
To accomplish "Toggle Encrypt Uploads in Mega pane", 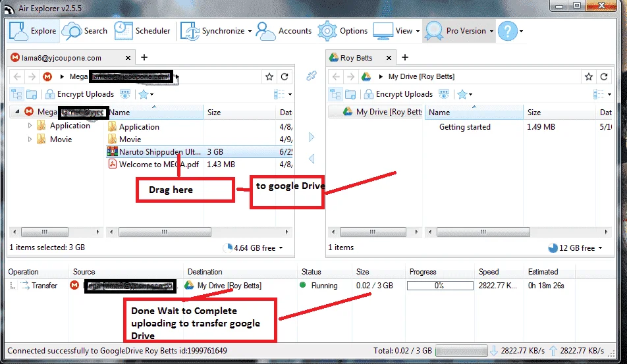I will (80, 94).
